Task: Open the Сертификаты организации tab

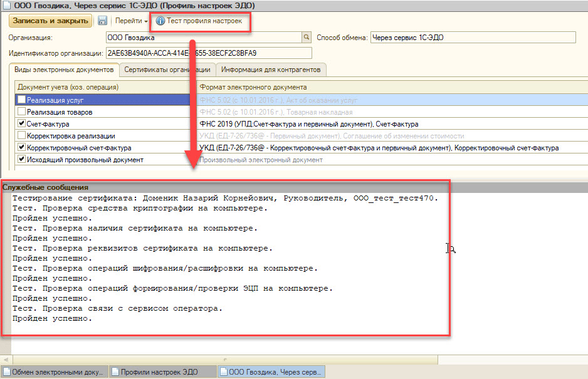Action: coord(167,70)
